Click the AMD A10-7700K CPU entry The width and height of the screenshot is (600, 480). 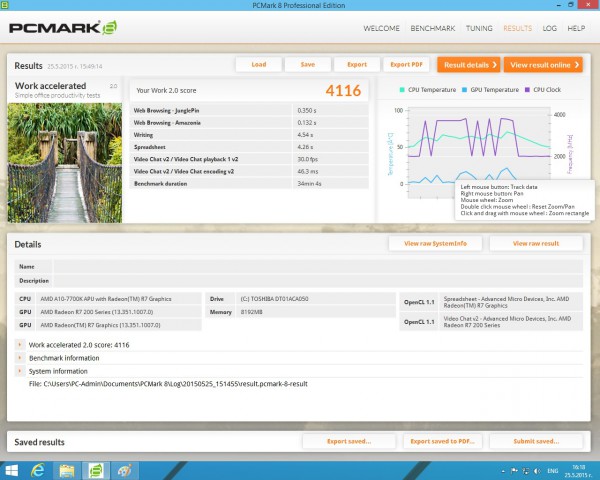(x=108, y=299)
